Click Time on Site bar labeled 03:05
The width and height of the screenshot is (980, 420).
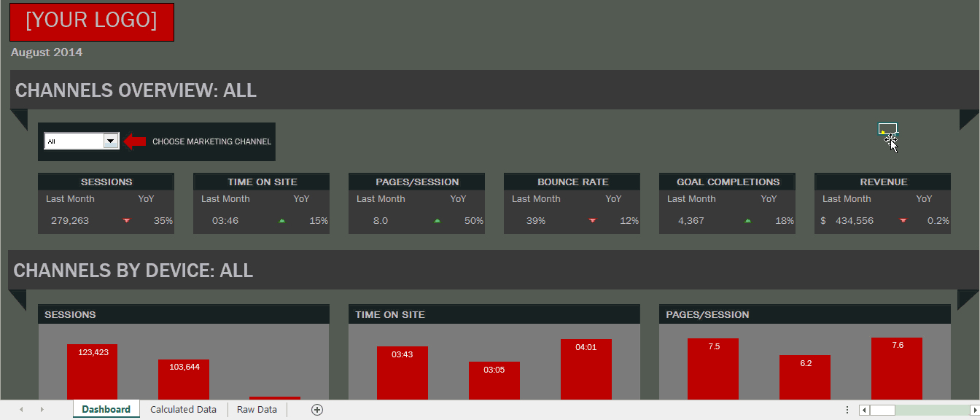pyautogui.click(x=494, y=381)
